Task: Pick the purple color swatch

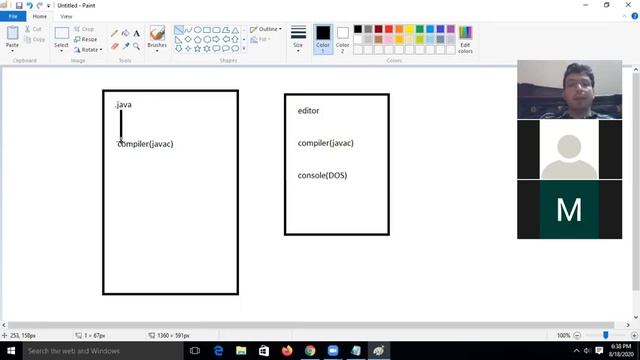Action: tap(451, 29)
